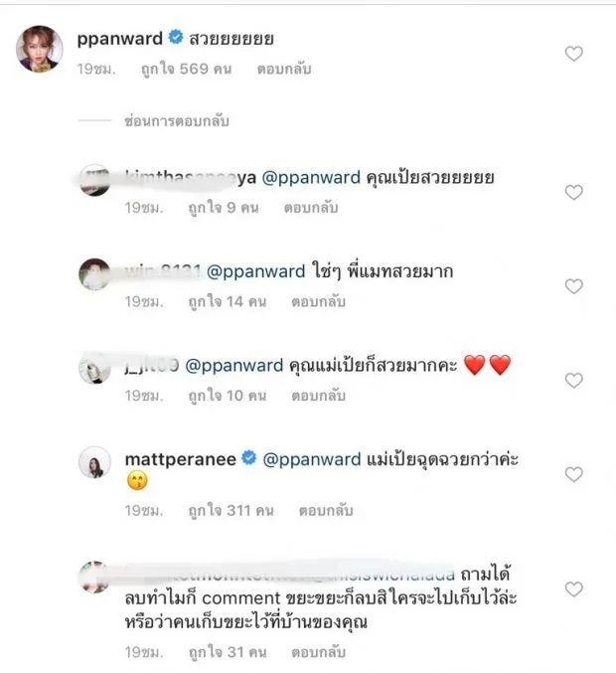Like the comment saying คุณเปียสวยยยยย
Image resolution: width=616 pixels, height=673 pixels.
573,192
